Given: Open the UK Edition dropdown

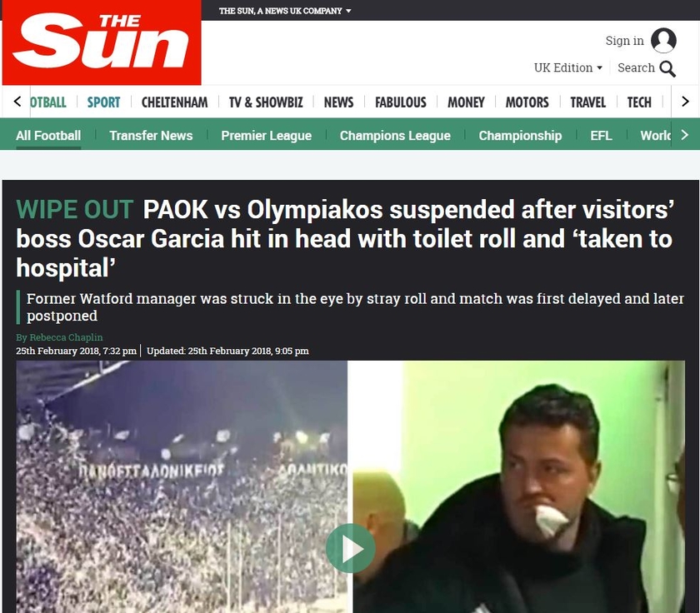Looking at the screenshot, I should (x=567, y=67).
